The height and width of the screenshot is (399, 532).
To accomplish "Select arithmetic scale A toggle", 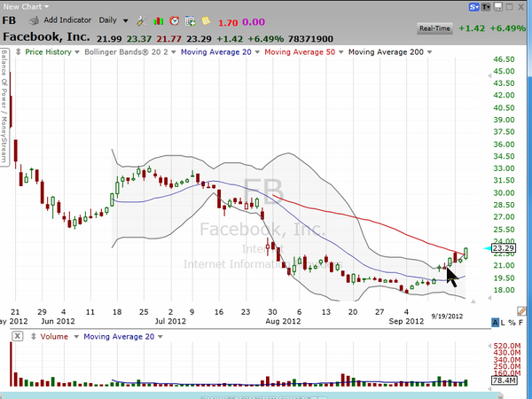I will point(495,323).
